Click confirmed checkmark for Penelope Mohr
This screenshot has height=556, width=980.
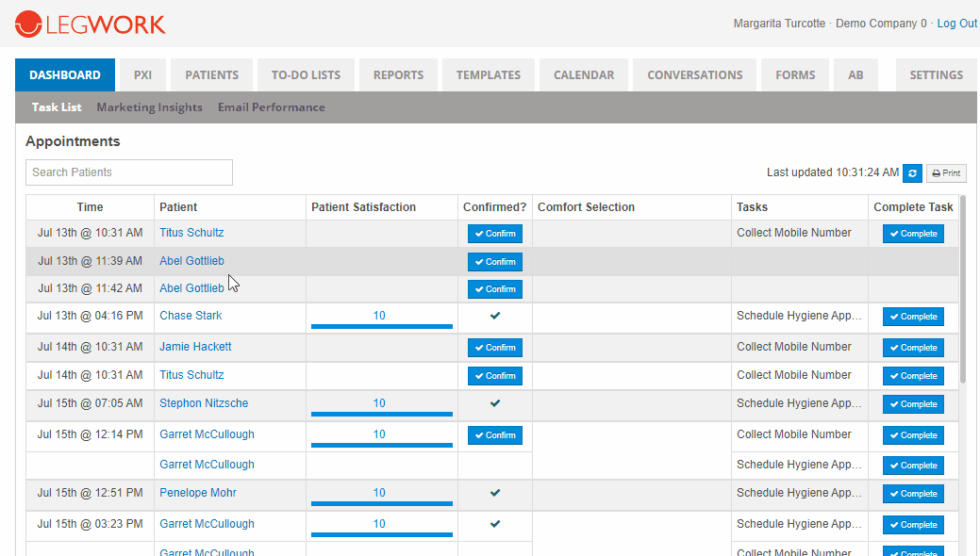[x=495, y=493]
